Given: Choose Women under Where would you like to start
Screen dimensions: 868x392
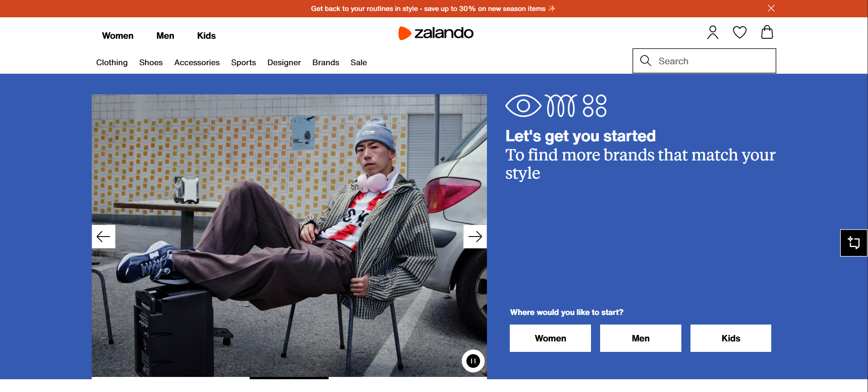Looking at the screenshot, I should [550, 338].
